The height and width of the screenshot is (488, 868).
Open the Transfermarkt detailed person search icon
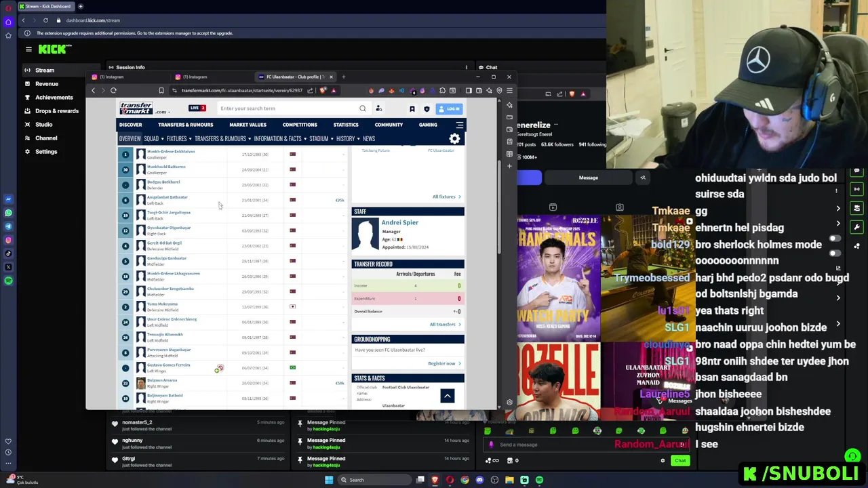pyautogui.click(x=378, y=108)
